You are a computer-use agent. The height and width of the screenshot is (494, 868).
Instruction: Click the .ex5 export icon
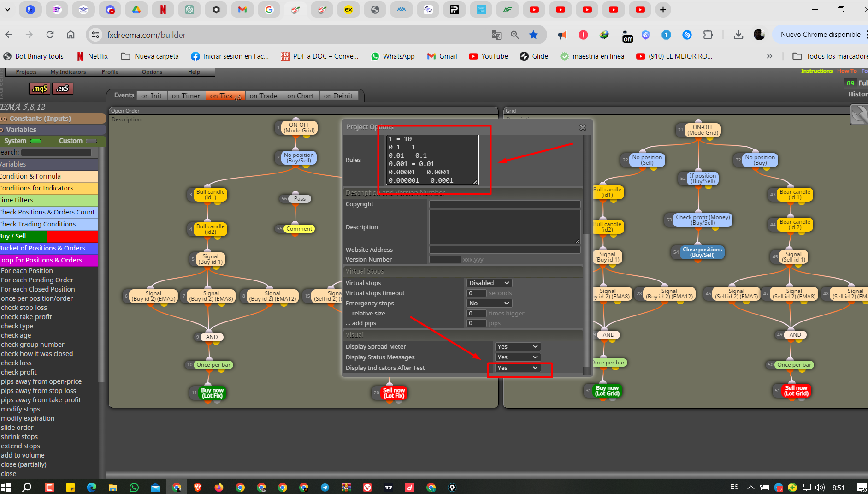63,88
